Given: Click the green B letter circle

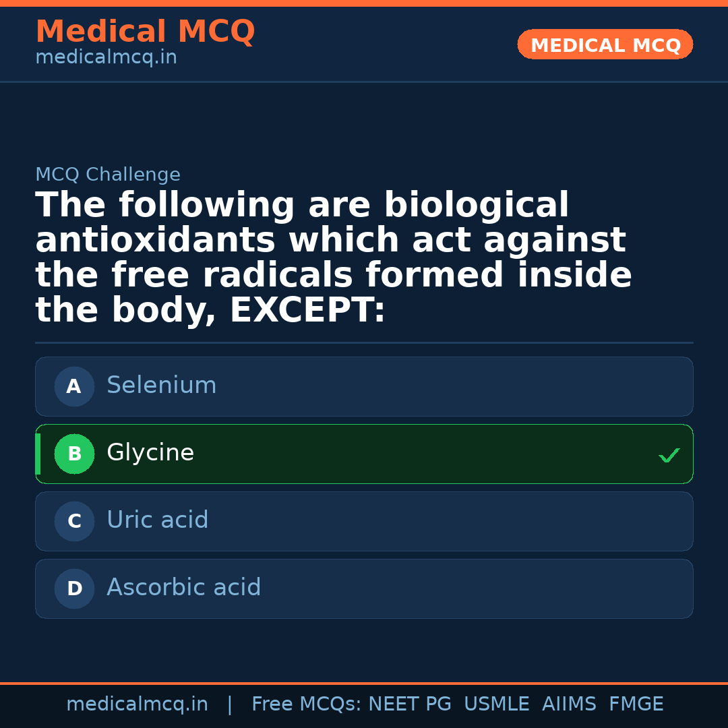Looking at the screenshot, I should tap(74, 454).
